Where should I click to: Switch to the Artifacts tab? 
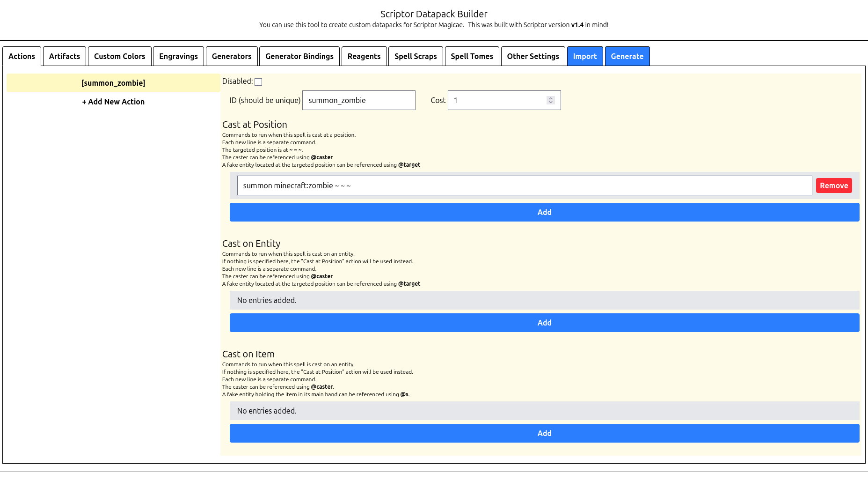[x=64, y=56]
